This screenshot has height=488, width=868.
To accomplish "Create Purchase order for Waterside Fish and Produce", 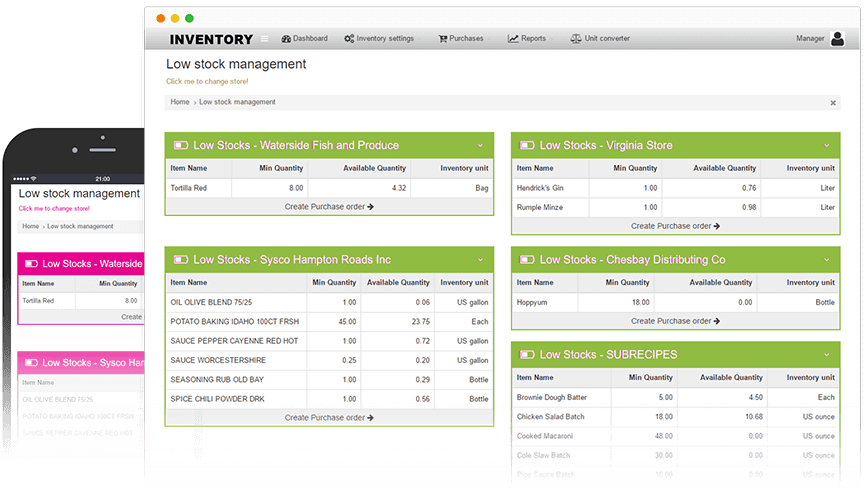I will pyautogui.click(x=329, y=206).
